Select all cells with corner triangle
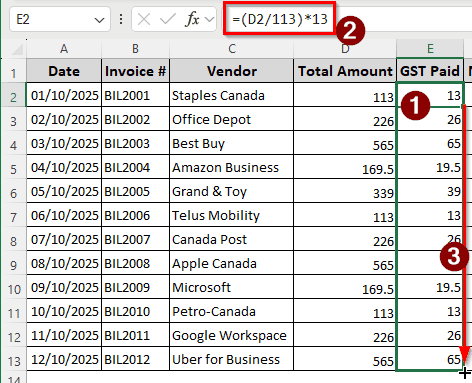The image size is (472, 383). tap(17, 50)
